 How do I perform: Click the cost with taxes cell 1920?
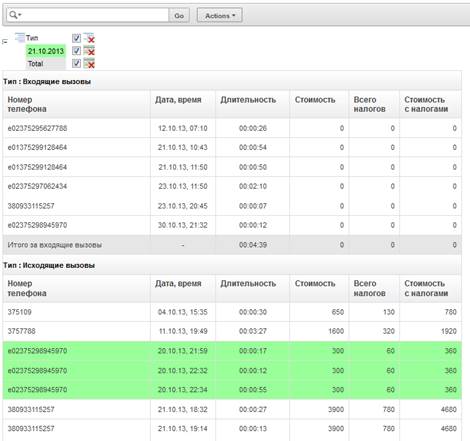coord(448,331)
